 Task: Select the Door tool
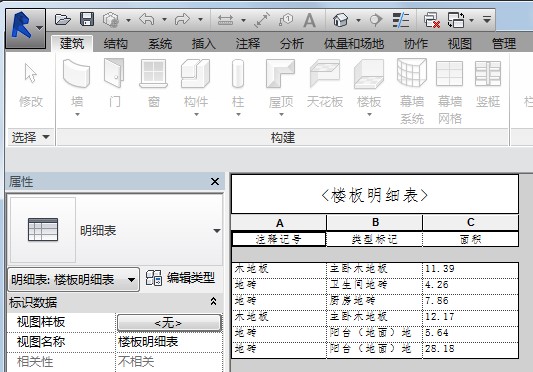tap(115, 83)
